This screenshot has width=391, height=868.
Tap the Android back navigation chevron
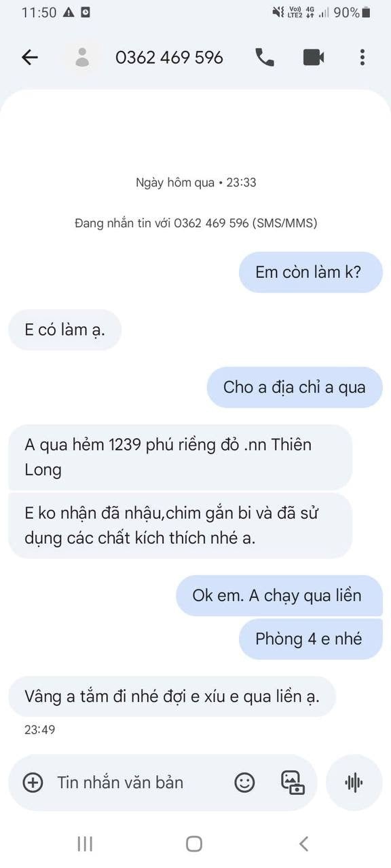pyautogui.click(x=303, y=844)
